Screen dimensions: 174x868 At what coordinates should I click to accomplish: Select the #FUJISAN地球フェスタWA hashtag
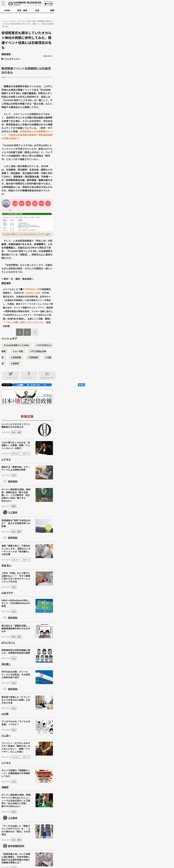tap(16, 345)
